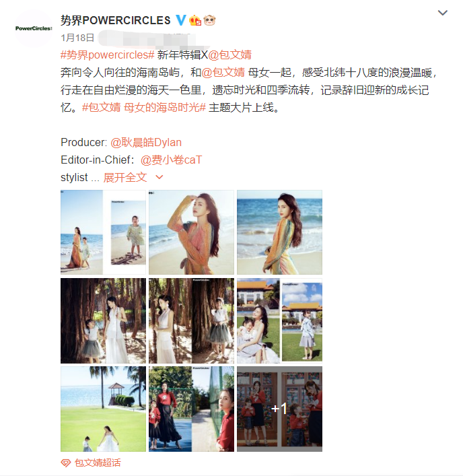Click the blue verified V badge
Image resolution: width=463 pixels, height=476 pixels.
[181, 20]
